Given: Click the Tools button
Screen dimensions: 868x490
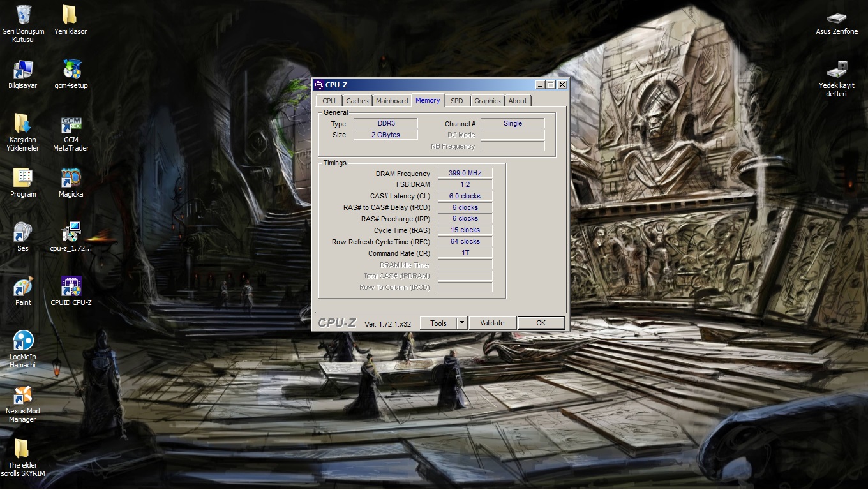Looking at the screenshot, I should tap(438, 323).
